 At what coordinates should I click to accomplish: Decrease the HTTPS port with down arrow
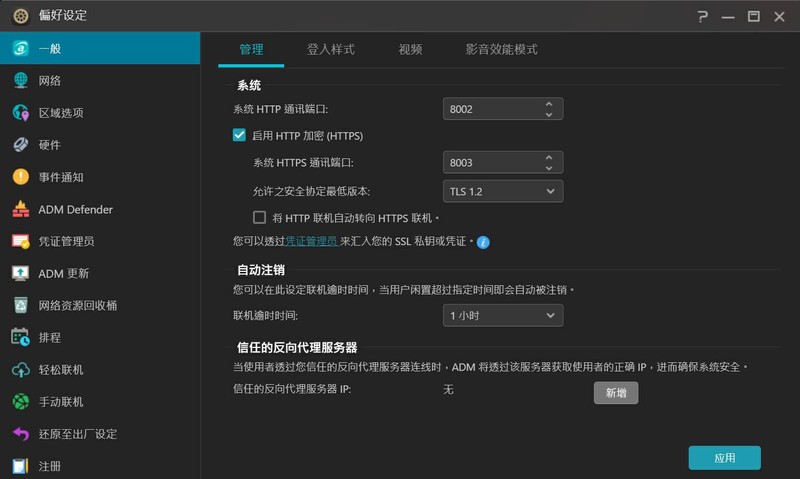[549, 168]
